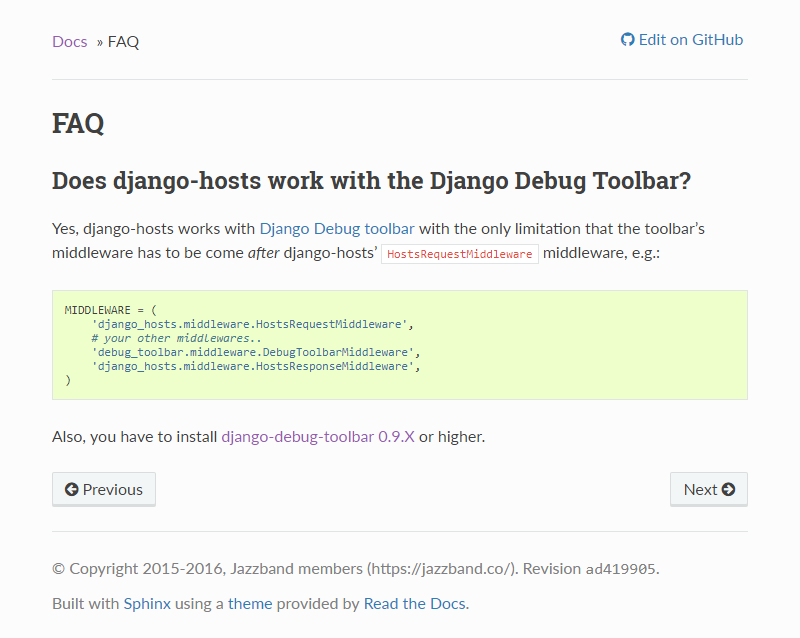Open the Sphinx link in footer

click(147, 604)
